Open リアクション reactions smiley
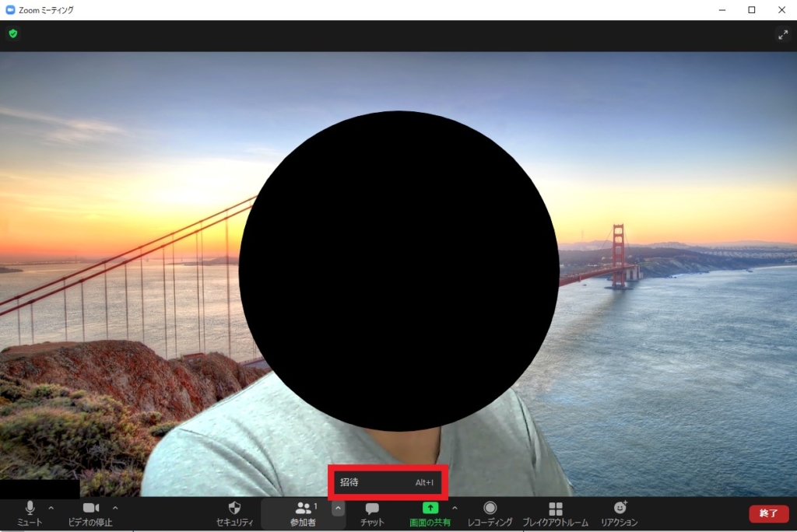This screenshot has height=532, width=797. tap(619, 513)
